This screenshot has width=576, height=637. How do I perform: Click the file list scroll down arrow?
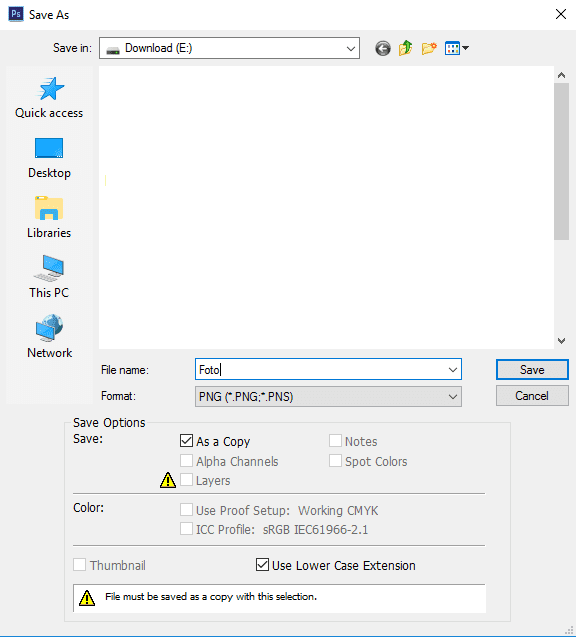(x=561, y=341)
